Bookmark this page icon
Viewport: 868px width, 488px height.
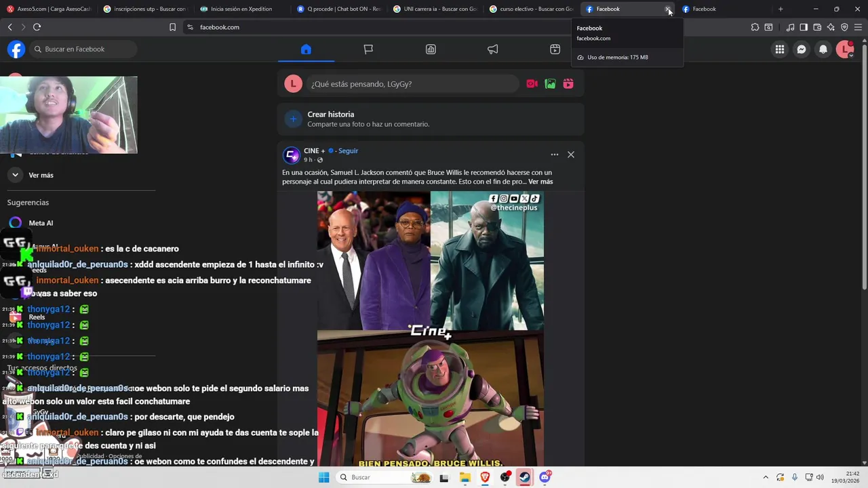tap(172, 27)
